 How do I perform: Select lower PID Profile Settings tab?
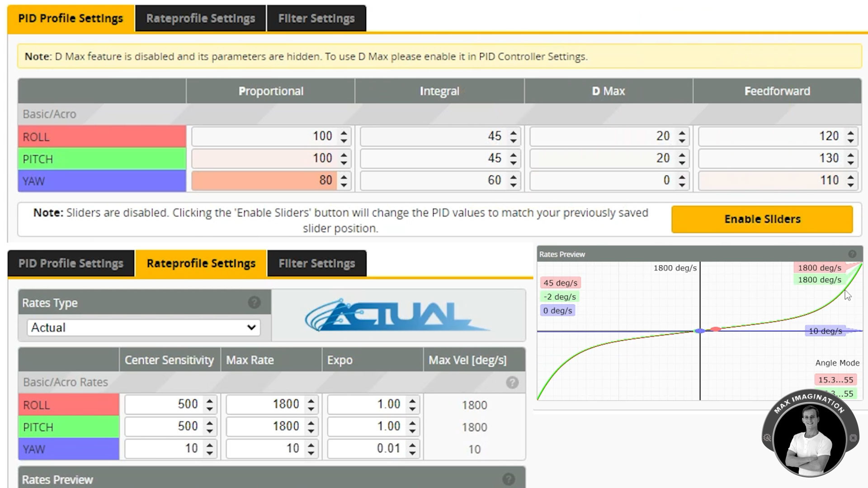pos(71,263)
